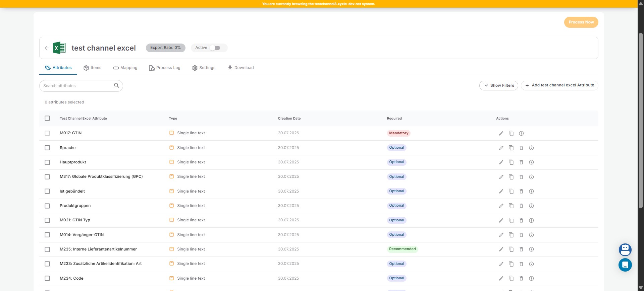The width and height of the screenshot is (644, 291).
Task: Click the search magnifier icon
Action: [x=116, y=85]
